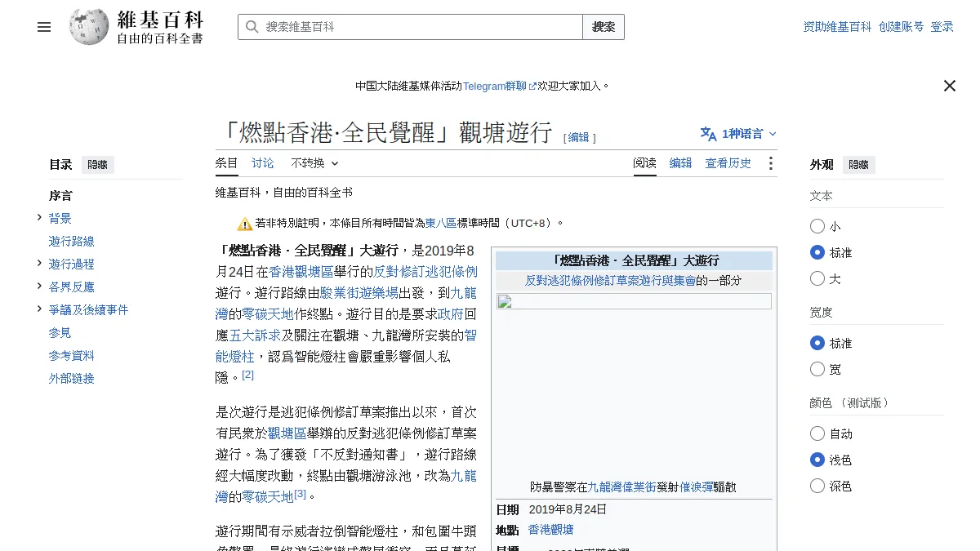Hide the 目录 contents sidebar

click(97, 165)
